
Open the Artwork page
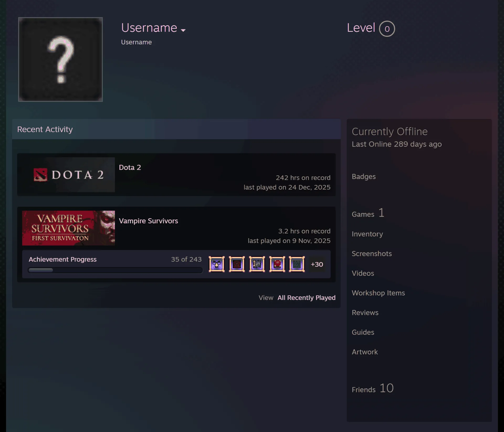tap(365, 352)
